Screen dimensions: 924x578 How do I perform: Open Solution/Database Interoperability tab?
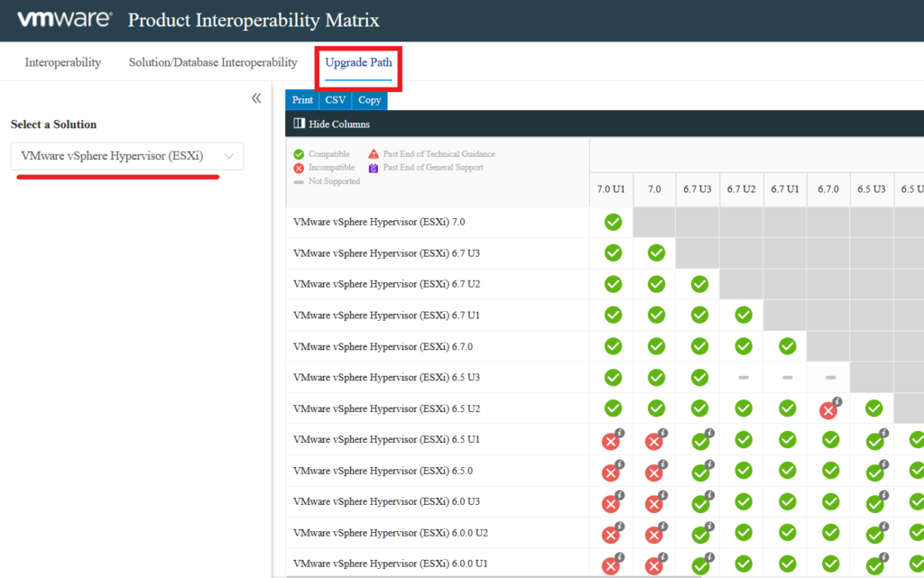[x=213, y=63]
